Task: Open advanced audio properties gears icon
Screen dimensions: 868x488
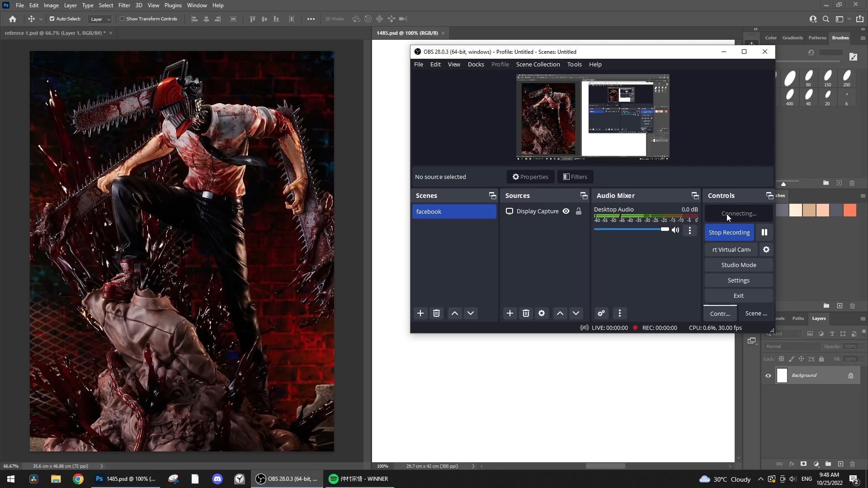Action: (601, 313)
